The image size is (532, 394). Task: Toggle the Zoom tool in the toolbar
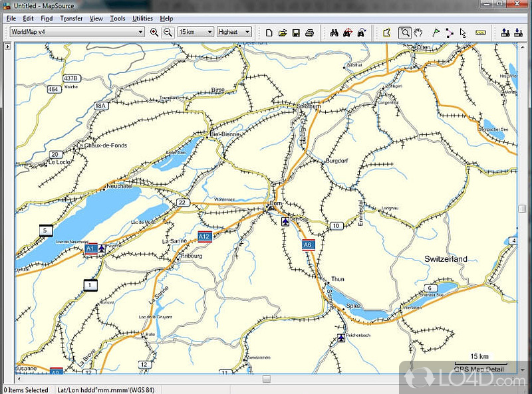tap(404, 32)
